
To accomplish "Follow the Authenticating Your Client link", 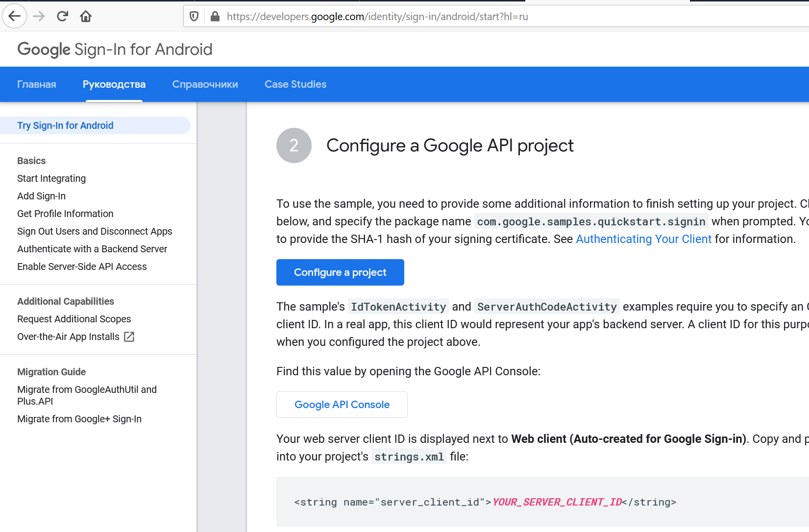I will coord(644,239).
